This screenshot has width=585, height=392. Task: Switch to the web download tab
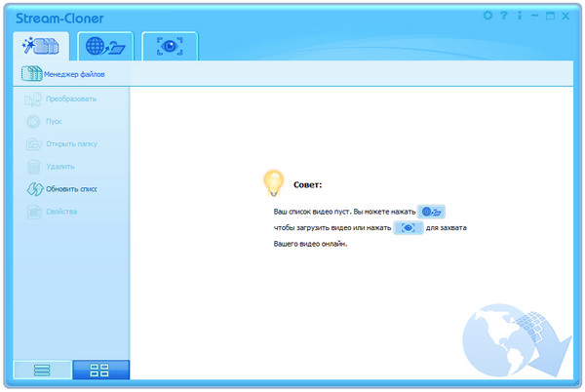tap(105, 46)
